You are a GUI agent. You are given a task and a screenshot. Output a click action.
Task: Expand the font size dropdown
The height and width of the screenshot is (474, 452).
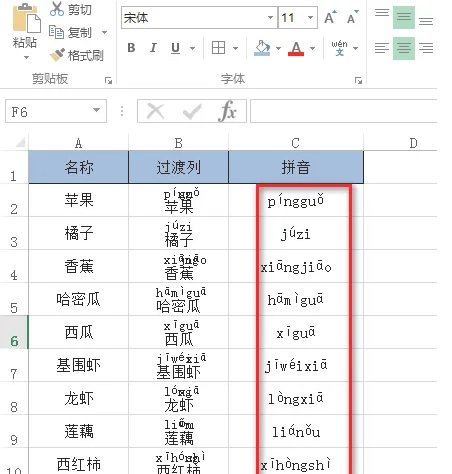[x=310, y=17]
